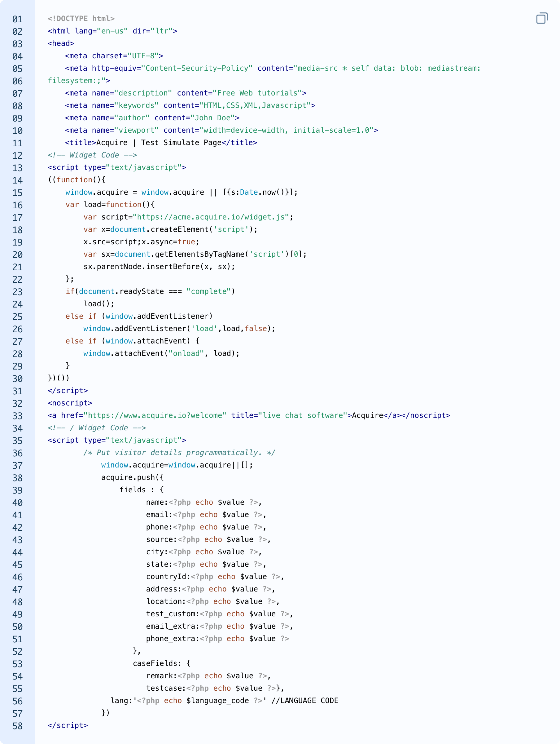Click the '<!-- / Widget Code -->' comment
The width and height of the screenshot is (560, 744).
point(97,428)
